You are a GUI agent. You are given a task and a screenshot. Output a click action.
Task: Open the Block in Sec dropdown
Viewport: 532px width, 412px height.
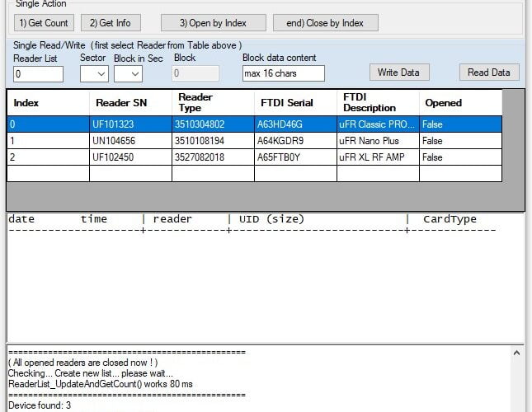(x=128, y=74)
